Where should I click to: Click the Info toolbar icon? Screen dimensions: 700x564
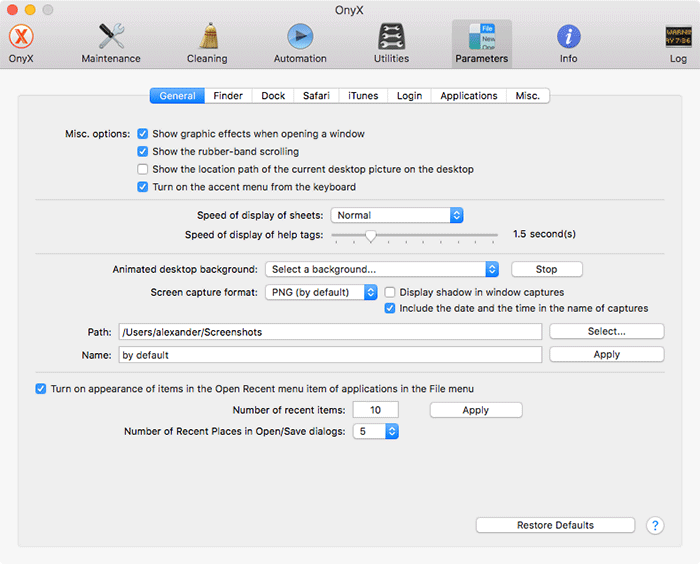click(x=568, y=38)
